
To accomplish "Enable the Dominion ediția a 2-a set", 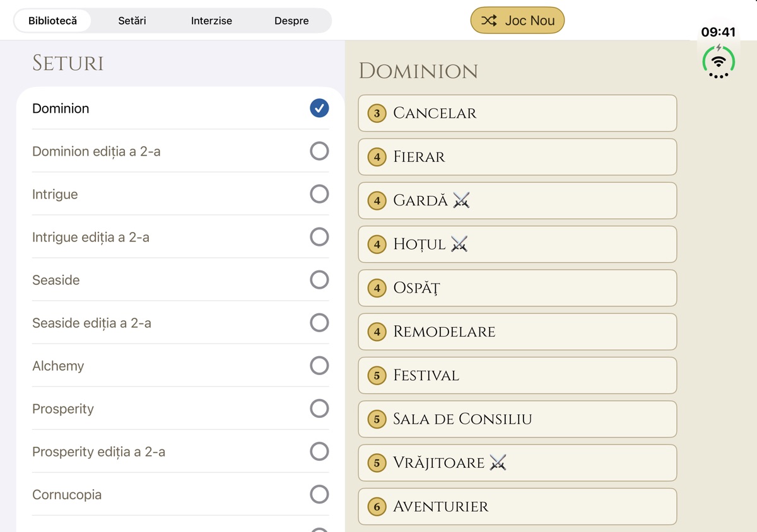I will pos(319,151).
